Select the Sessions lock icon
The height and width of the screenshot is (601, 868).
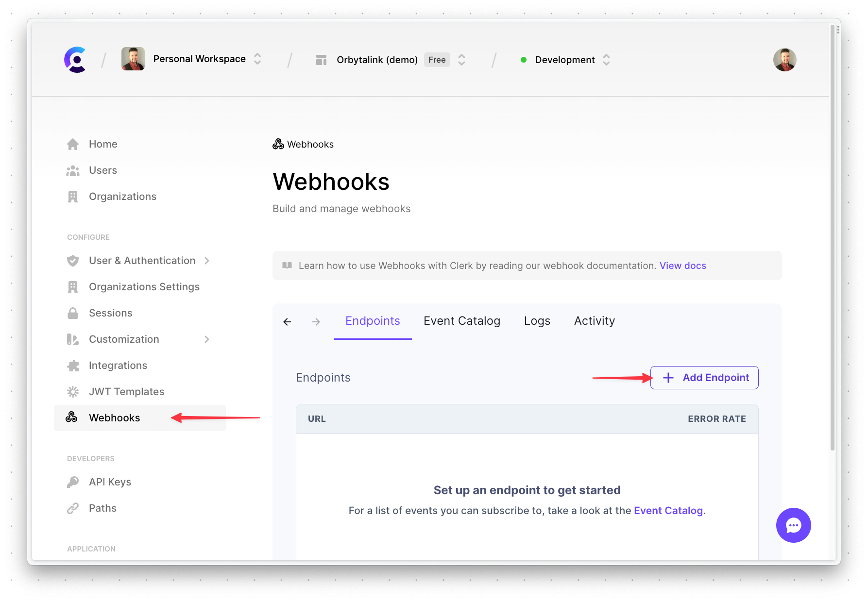coord(73,313)
